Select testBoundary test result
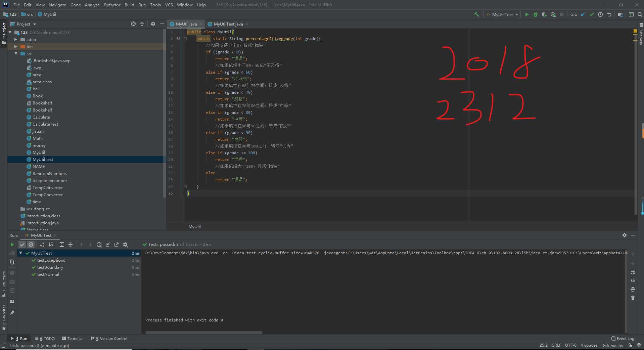 tap(50, 267)
